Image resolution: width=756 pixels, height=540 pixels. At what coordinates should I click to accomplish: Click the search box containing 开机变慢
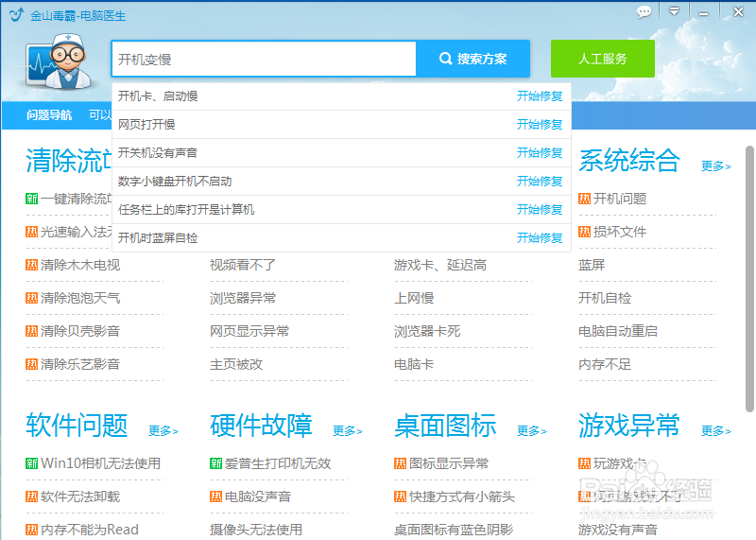click(264, 59)
